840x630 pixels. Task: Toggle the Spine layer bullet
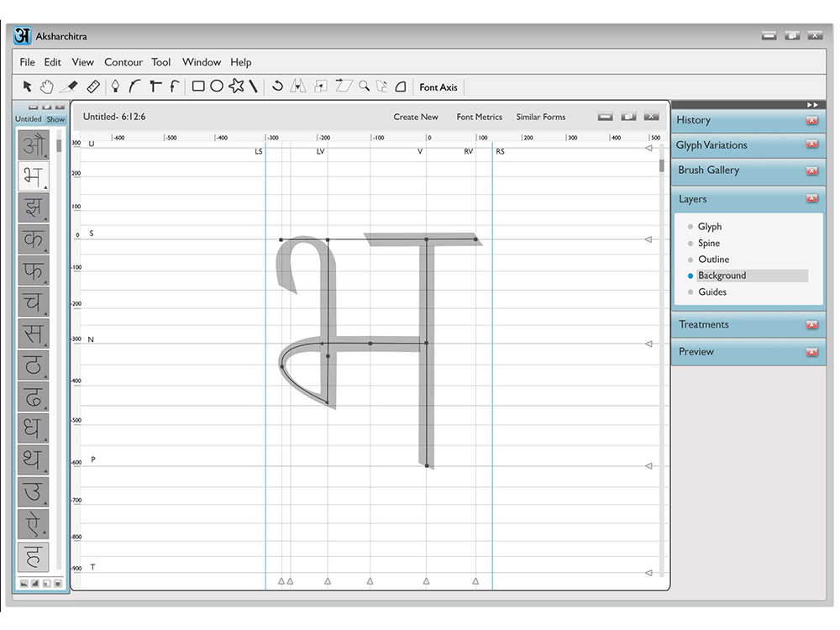(x=690, y=244)
